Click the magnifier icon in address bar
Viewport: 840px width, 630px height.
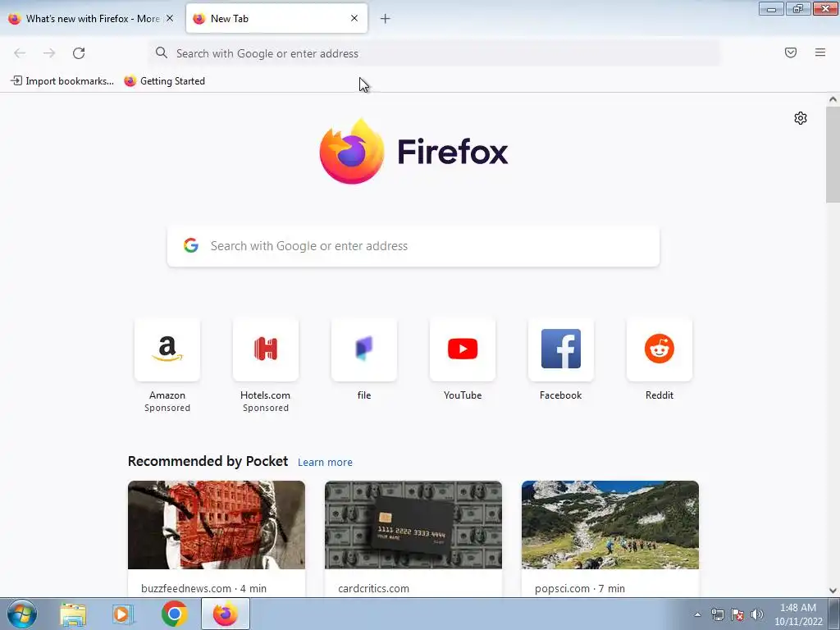162,52
